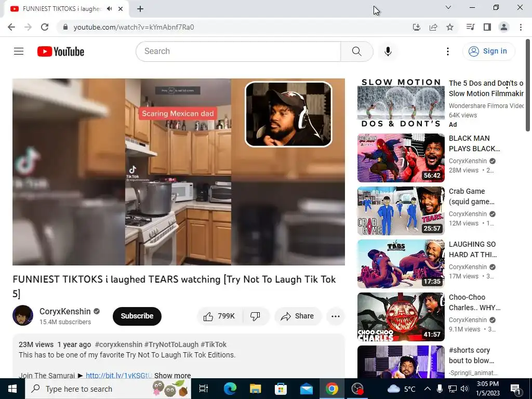The image size is (532, 399).
Task: Open options for the Filmora ad
Action: pyautogui.click(x=507, y=85)
